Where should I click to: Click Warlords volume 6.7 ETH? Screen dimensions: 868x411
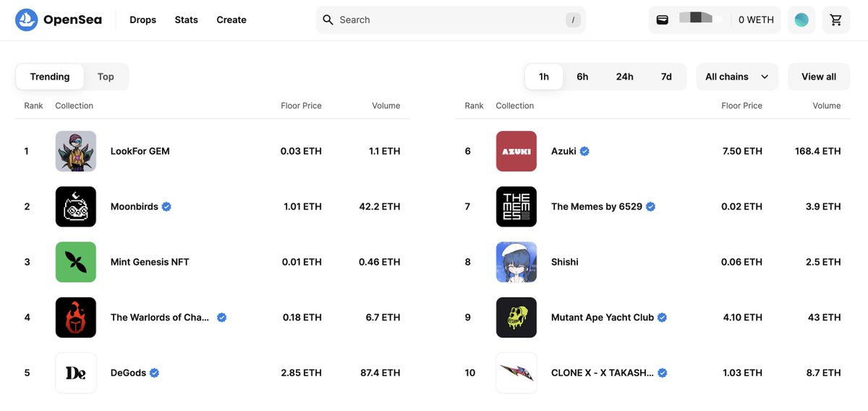tap(383, 318)
